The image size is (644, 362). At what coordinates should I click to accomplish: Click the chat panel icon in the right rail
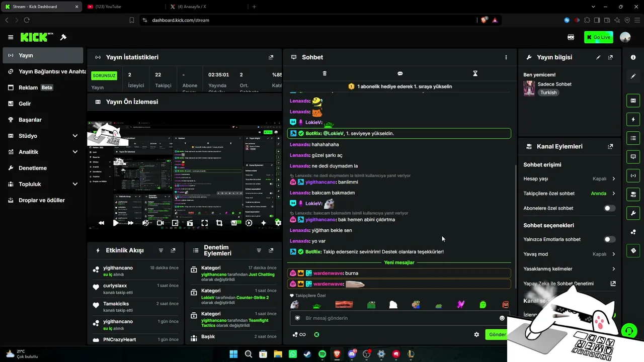pyautogui.click(x=633, y=156)
